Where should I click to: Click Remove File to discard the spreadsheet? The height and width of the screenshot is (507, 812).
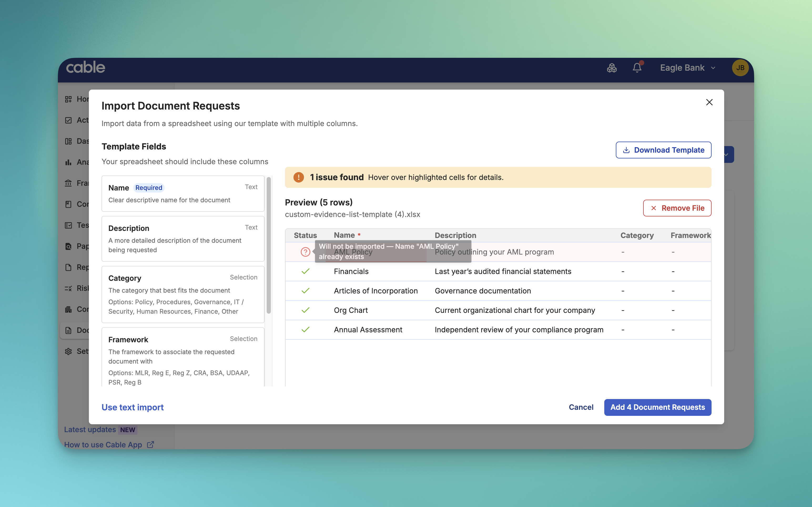(x=677, y=208)
